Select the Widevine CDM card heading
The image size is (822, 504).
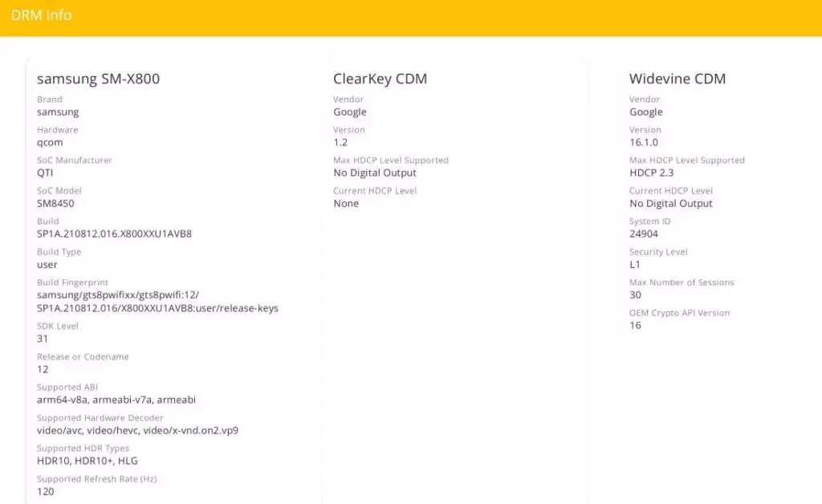[678, 79]
